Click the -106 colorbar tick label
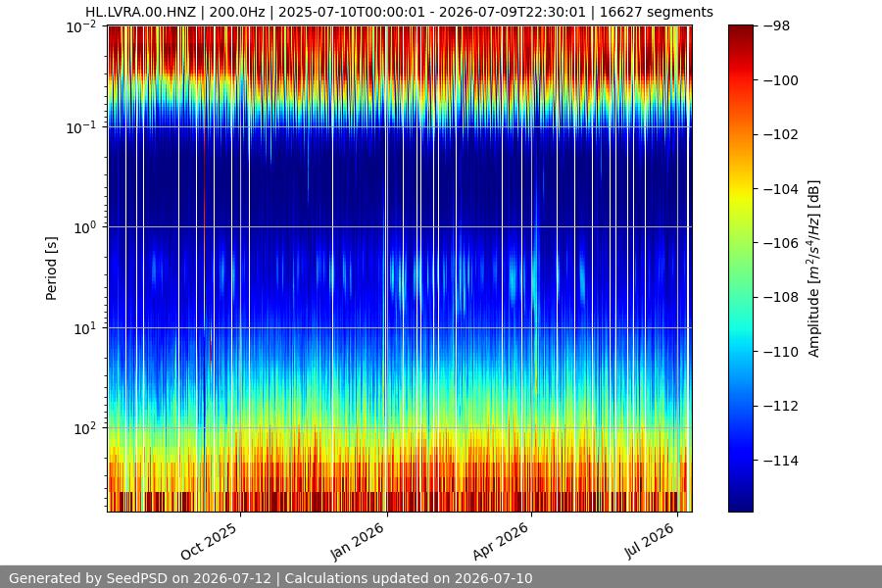 (x=781, y=243)
